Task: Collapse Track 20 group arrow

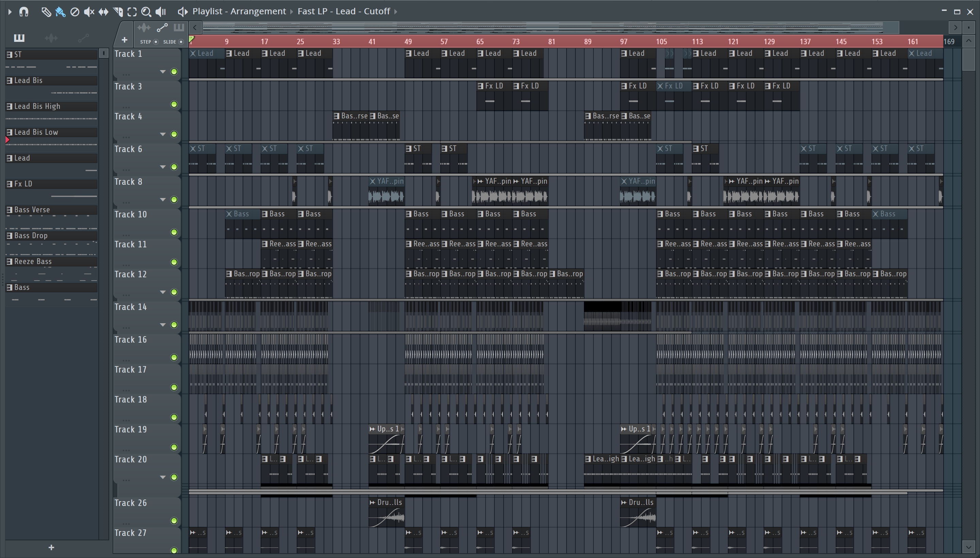Action: (163, 477)
